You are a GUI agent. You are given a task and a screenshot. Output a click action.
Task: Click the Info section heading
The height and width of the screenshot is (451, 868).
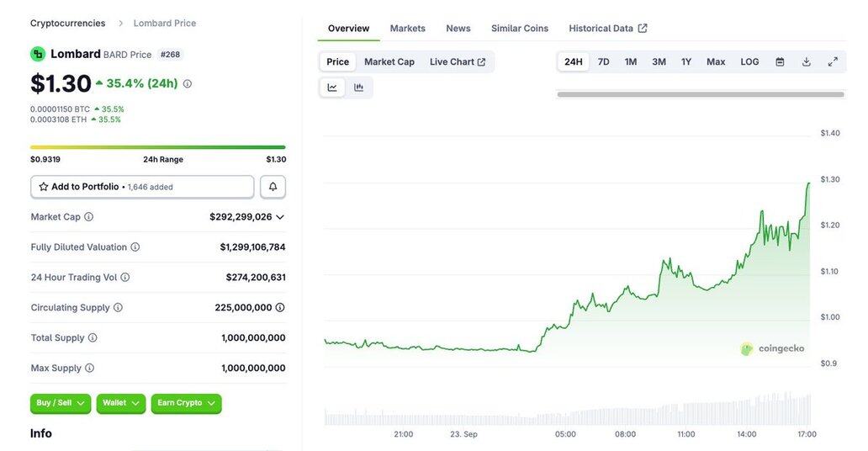(x=41, y=433)
